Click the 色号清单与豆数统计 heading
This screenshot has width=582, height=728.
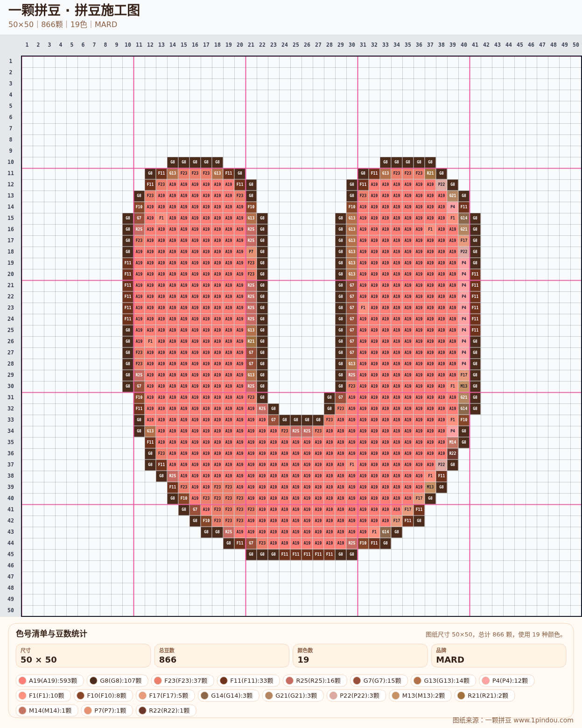51,634
